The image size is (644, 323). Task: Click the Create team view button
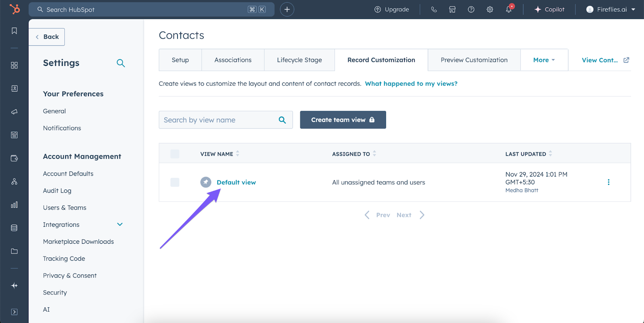[343, 120]
